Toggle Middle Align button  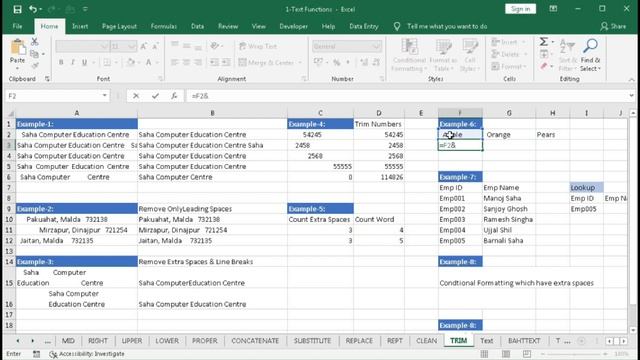point(187,46)
